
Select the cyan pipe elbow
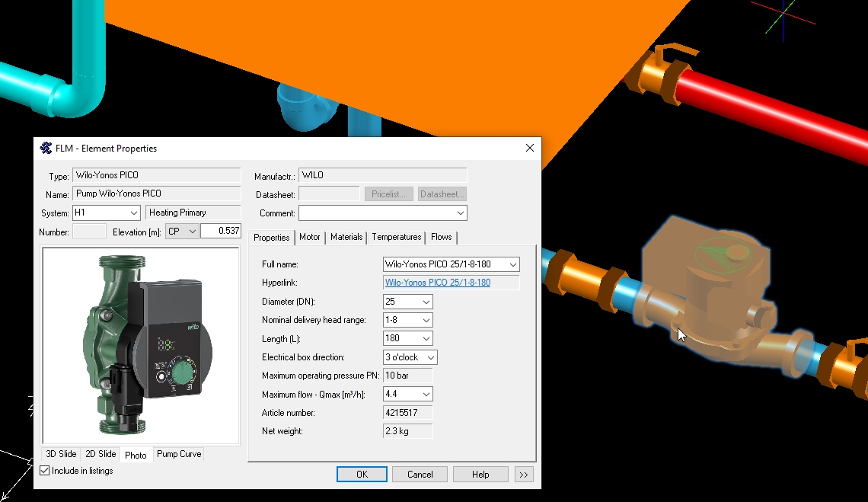(x=76, y=95)
